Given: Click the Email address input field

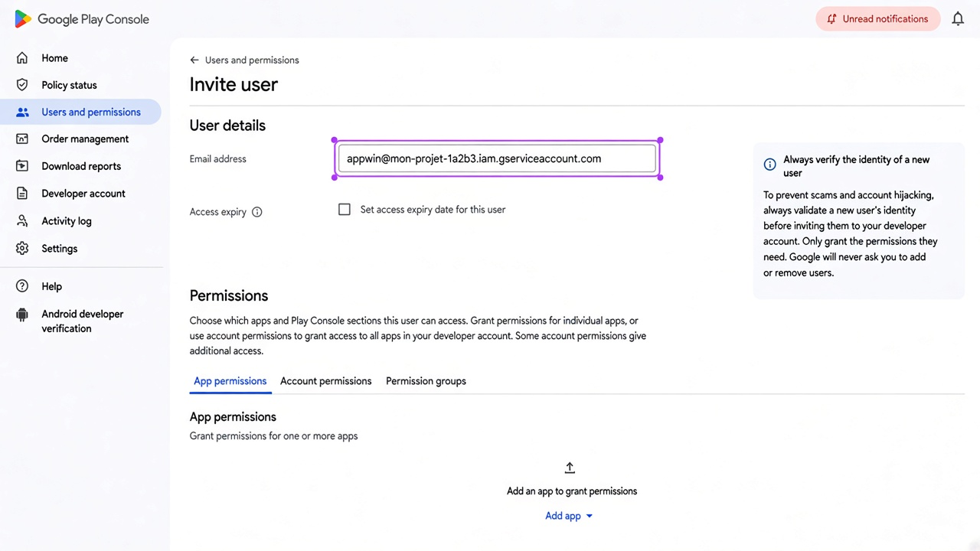Looking at the screenshot, I should [x=497, y=159].
